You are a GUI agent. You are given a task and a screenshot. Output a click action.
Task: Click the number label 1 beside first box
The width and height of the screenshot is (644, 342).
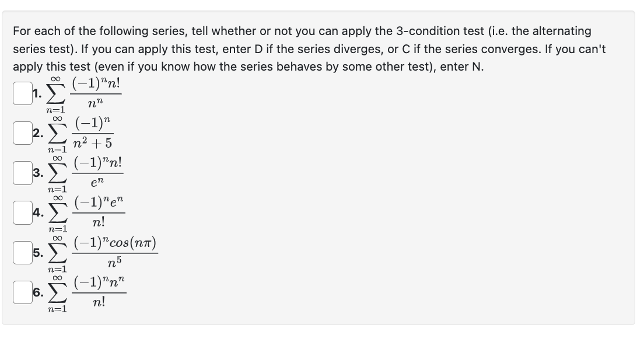point(36,93)
